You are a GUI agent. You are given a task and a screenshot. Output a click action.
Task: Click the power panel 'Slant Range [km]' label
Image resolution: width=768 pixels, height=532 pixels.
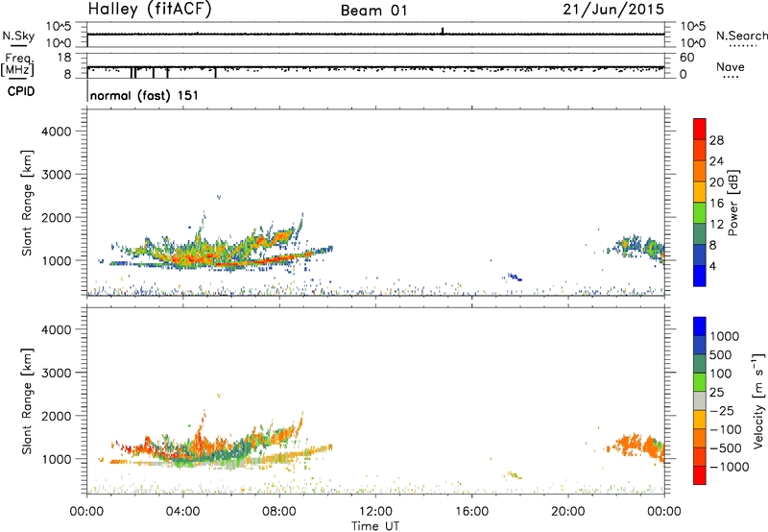[27, 203]
